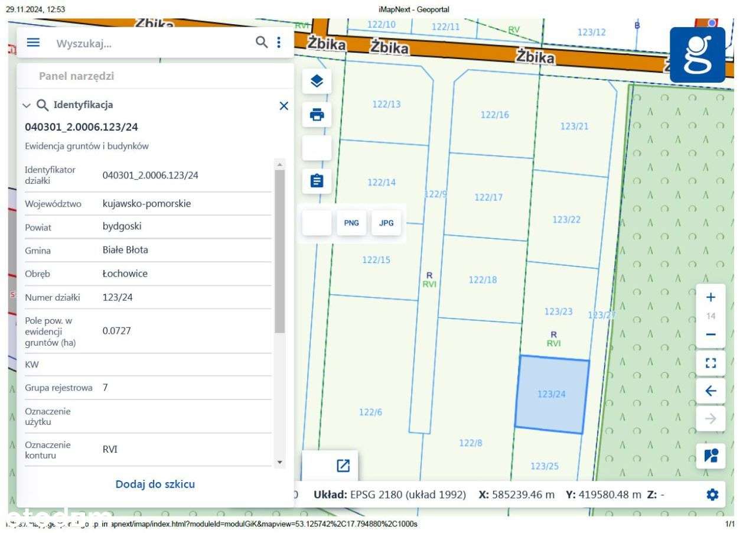Click Dodaj do szkicu link
The height and width of the screenshot is (533, 756).
click(x=155, y=484)
